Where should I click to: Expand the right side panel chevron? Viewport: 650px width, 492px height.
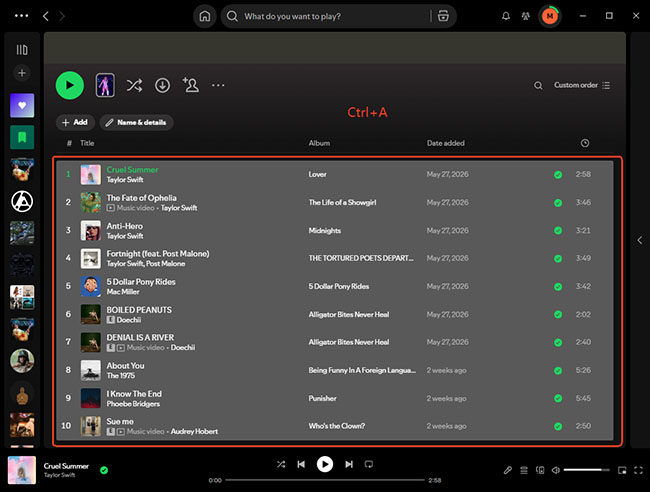pos(640,240)
